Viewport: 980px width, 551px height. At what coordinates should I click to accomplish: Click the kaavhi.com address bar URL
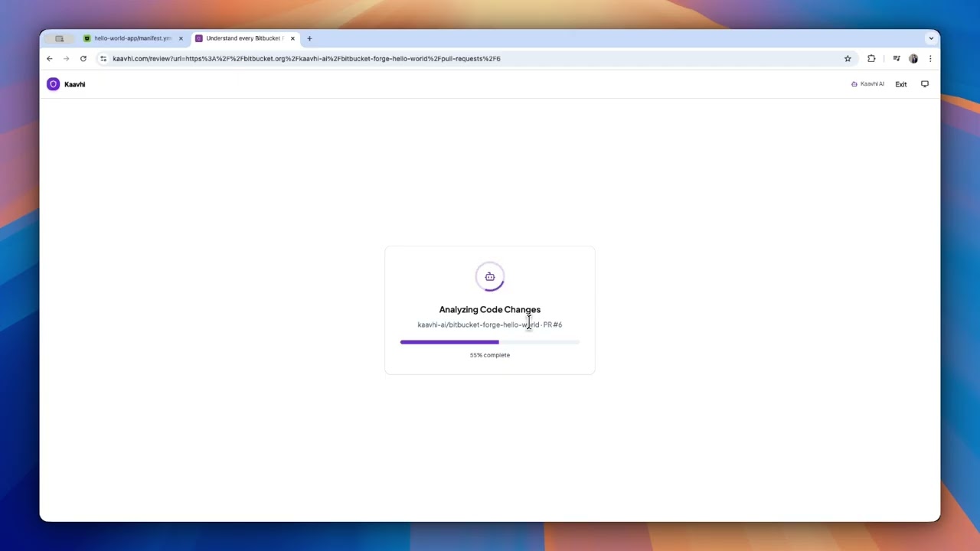(x=306, y=58)
